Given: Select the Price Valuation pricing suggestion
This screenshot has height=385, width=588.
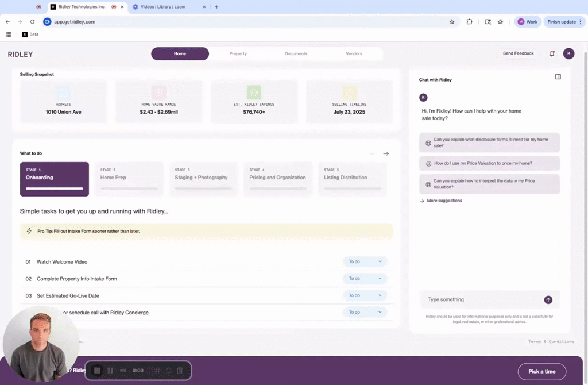Looking at the screenshot, I should 489,164.
